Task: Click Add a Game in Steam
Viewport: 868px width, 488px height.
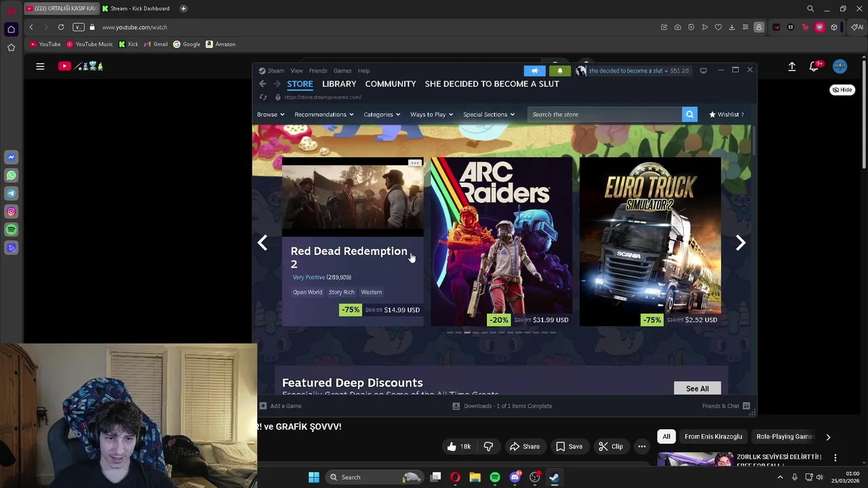Action: (281, 406)
